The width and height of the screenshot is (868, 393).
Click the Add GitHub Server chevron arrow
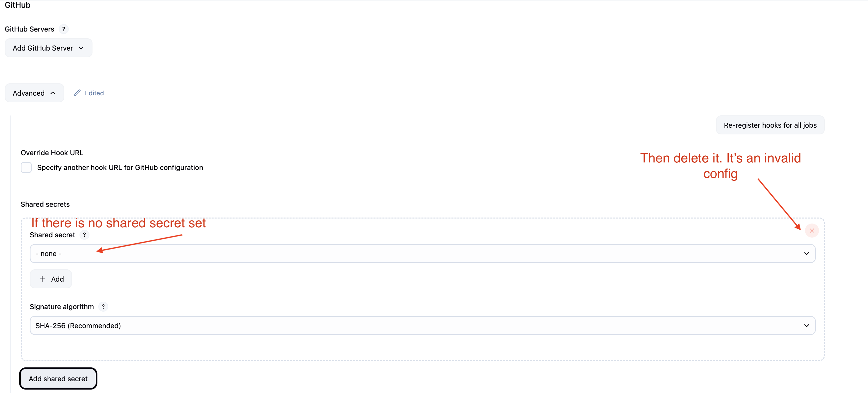(x=81, y=48)
